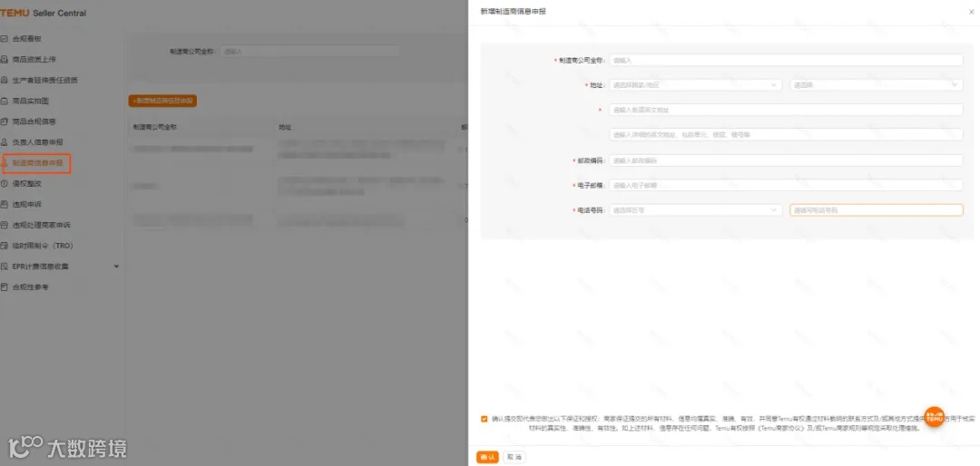Viewport: 980px width, 466px height.
Task: Focus the 电子邮箱 input field
Action: pos(786,186)
